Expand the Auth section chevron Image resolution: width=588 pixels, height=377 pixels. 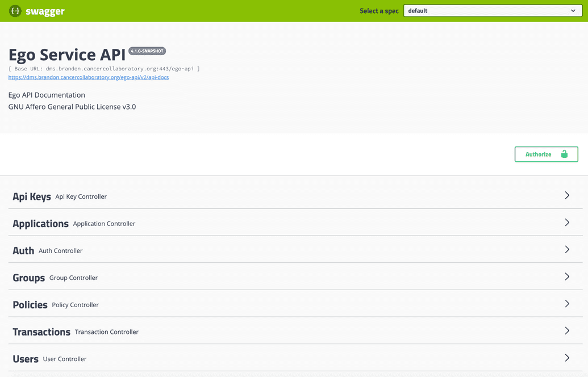567,249
